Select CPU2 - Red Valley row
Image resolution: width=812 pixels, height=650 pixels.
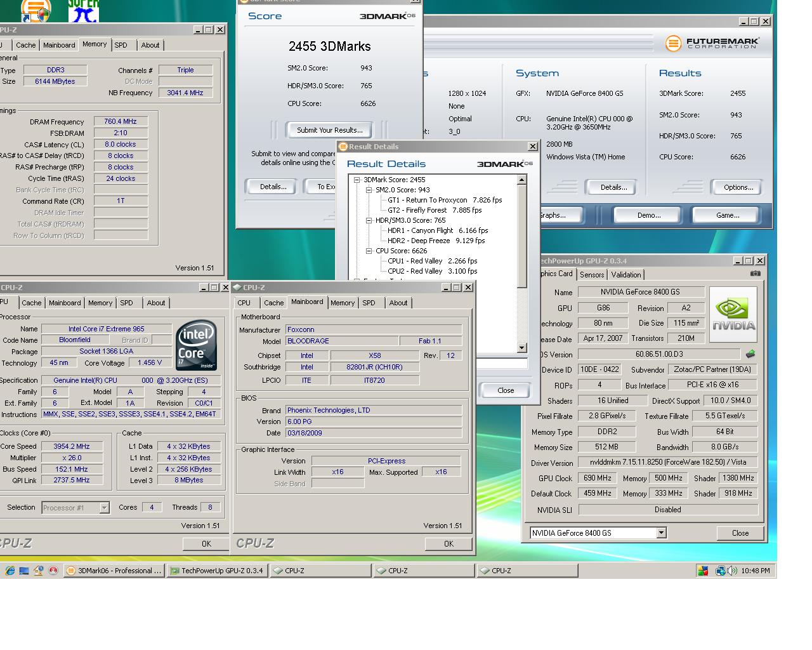coord(433,271)
